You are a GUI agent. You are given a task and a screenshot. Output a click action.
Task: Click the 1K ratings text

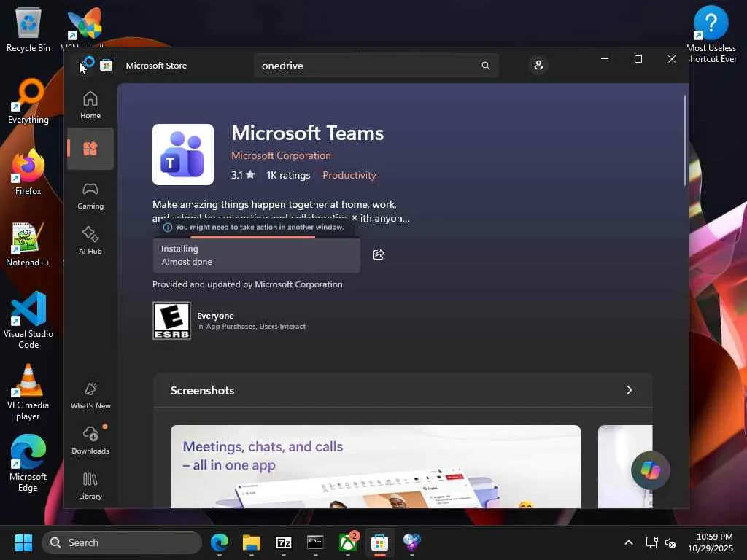(x=288, y=175)
